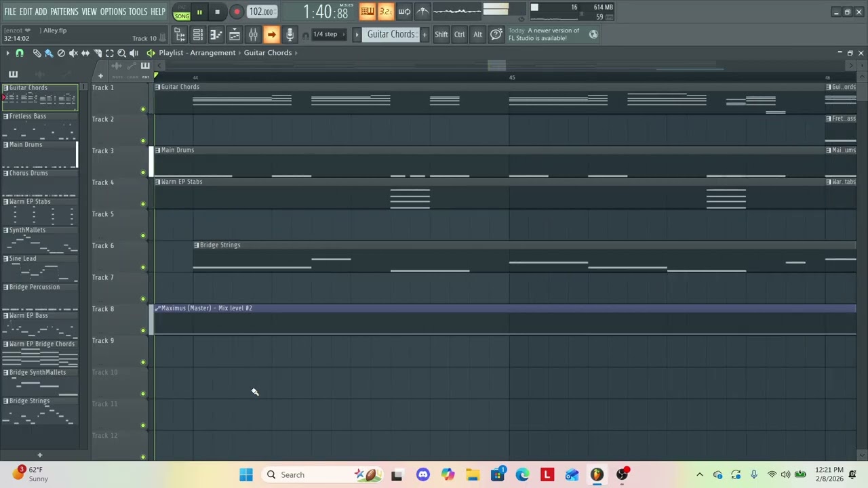
Task: Mute Track 1 using its green light
Action: 143,109
